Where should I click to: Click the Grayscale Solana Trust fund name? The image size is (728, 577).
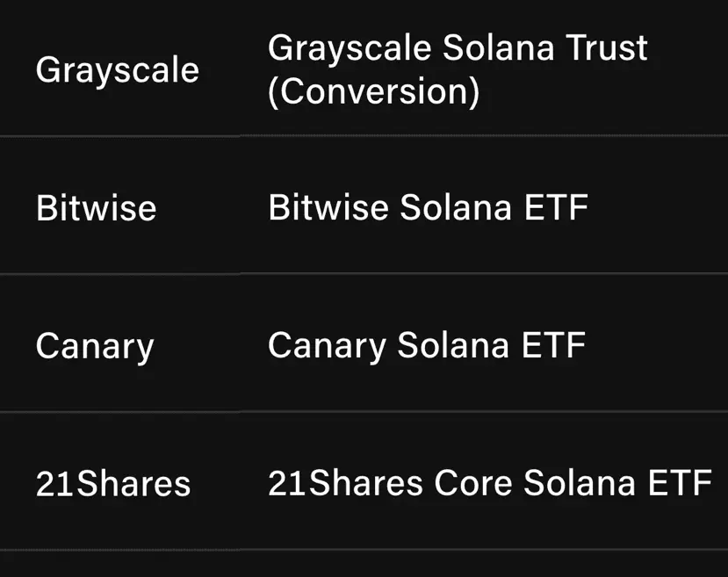click(x=458, y=48)
